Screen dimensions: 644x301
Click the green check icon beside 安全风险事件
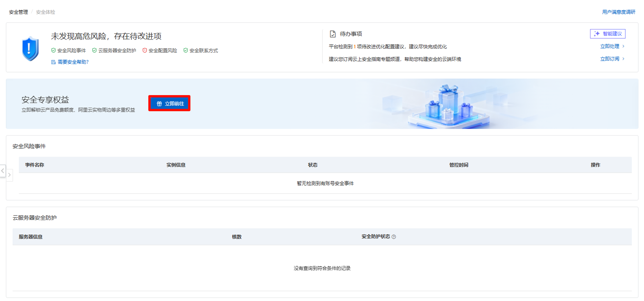click(x=53, y=50)
